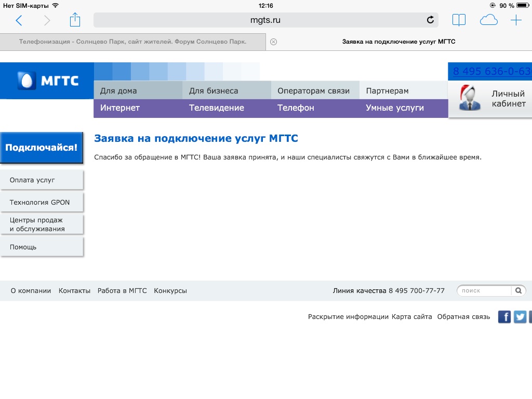Screen dimensions: 532x399
Task: Show iCloud tabs via the cloud icon
Action: [x=488, y=20]
